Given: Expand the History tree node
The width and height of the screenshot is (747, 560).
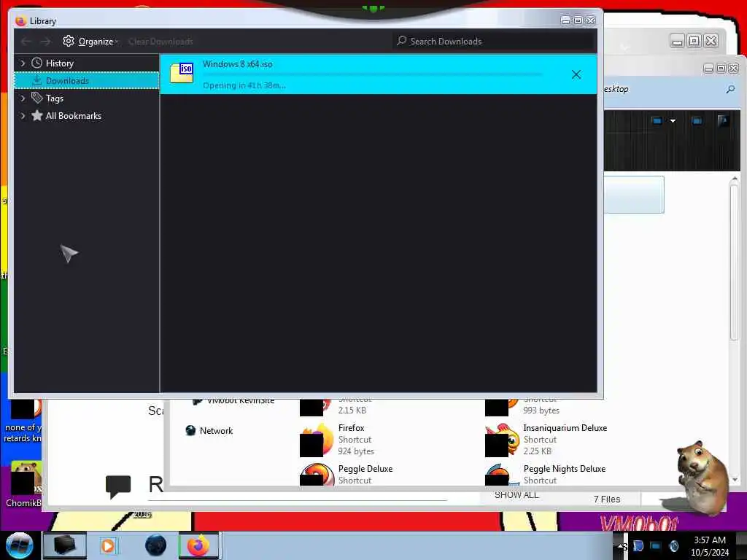Looking at the screenshot, I should tap(23, 63).
